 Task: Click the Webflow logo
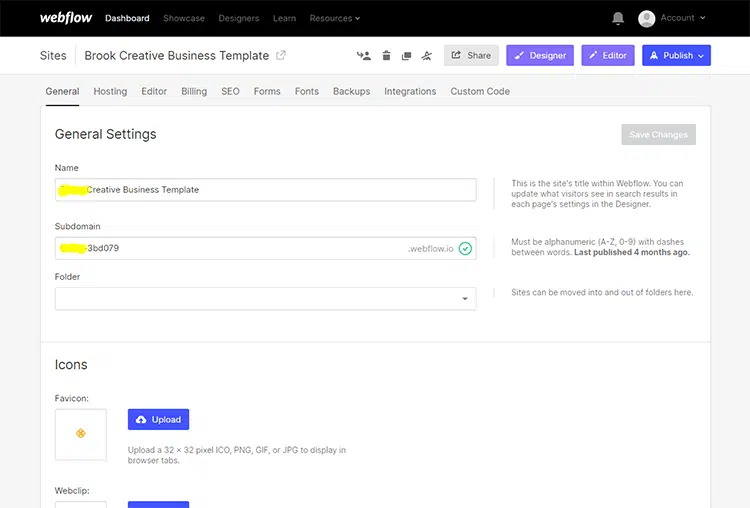pyautogui.click(x=66, y=18)
